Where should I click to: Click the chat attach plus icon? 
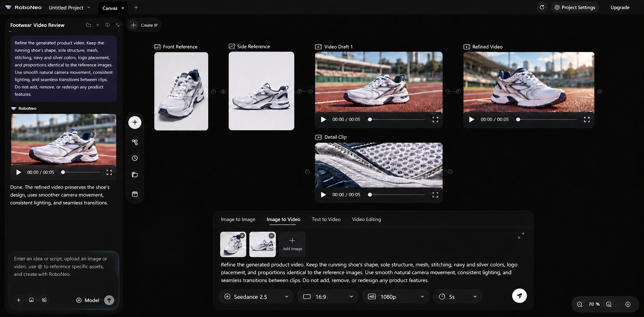pyautogui.click(x=19, y=300)
